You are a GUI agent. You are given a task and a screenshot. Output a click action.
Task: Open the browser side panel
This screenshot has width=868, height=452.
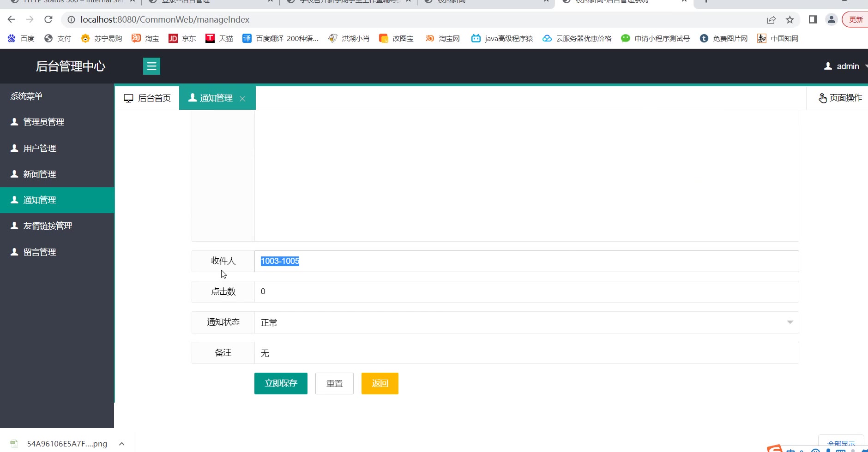[813, 19]
